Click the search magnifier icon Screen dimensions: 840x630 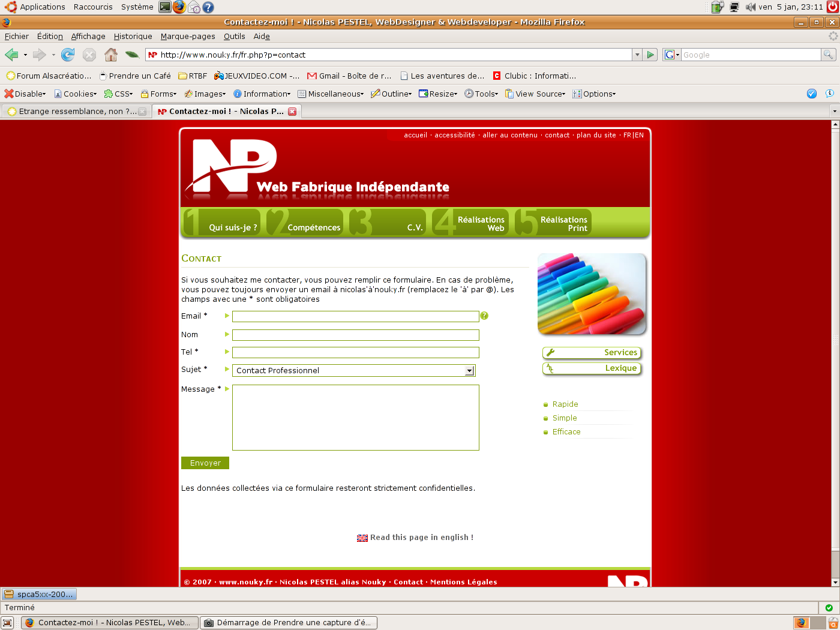click(829, 55)
